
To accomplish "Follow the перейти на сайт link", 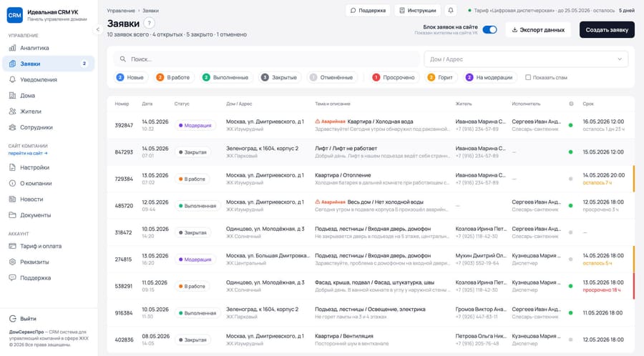I will [x=28, y=154].
